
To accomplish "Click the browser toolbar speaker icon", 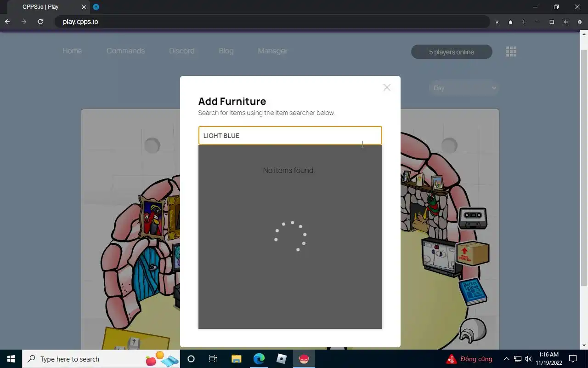I will [x=565, y=22].
